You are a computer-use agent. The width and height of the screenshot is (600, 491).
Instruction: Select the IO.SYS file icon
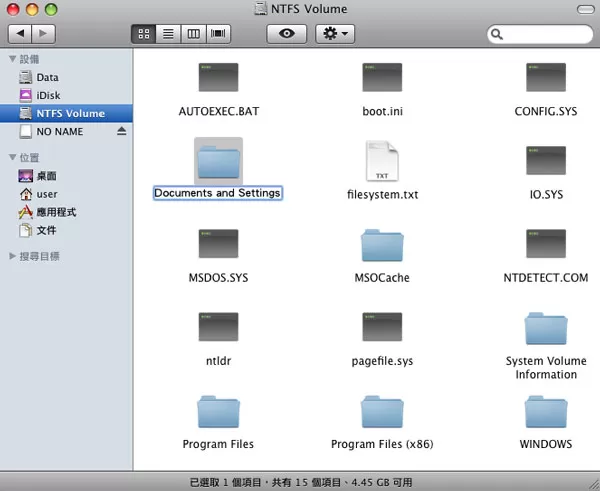point(546,160)
